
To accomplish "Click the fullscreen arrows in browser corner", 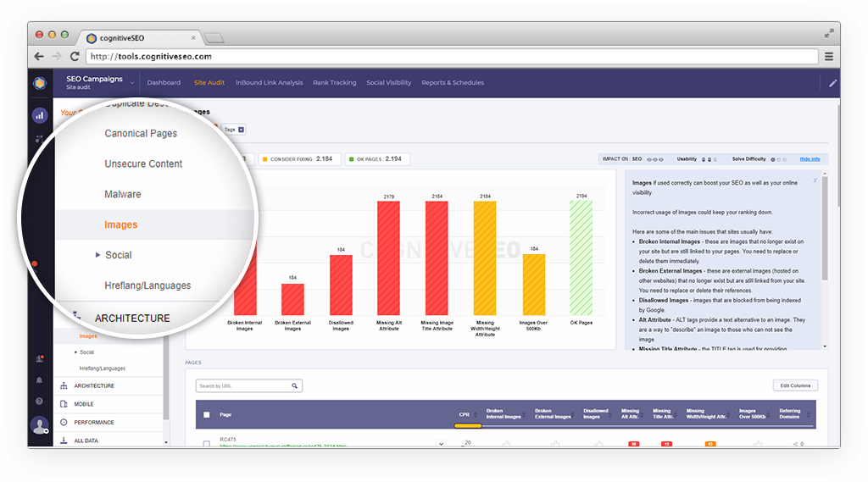I will coord(829,34).
